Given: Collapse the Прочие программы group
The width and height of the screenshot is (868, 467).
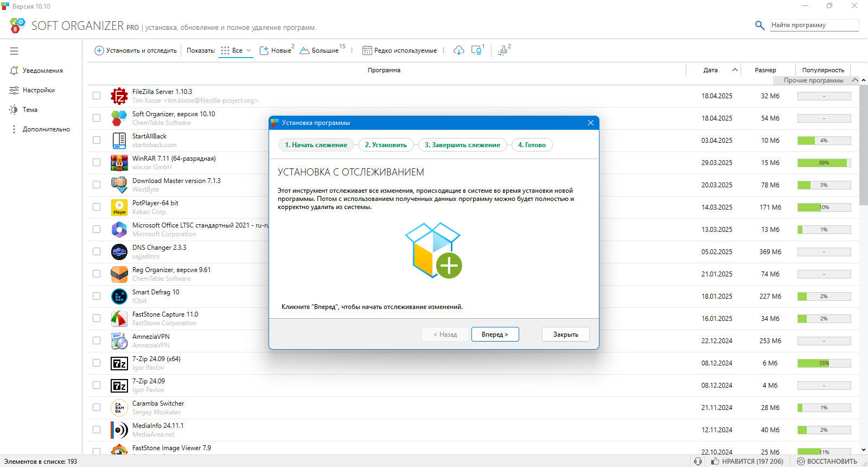Looking at the screenshot, I should pyautogui.click(x=855, y=80).
